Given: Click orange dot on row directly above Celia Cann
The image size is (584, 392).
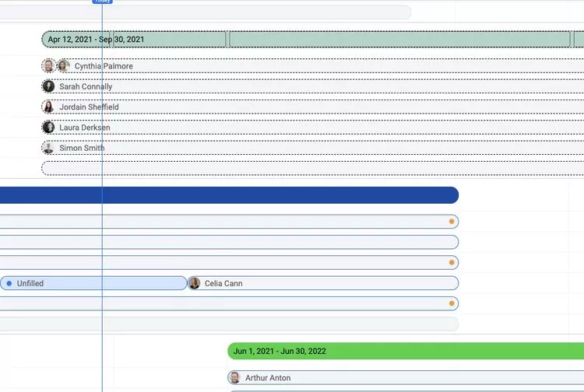Looking at the screenshot, I should (452, 263).
